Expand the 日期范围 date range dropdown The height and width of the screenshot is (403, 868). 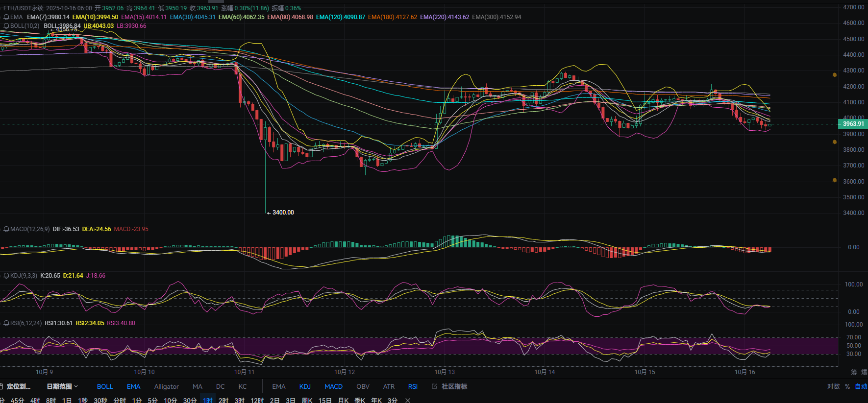pos(62,386)
